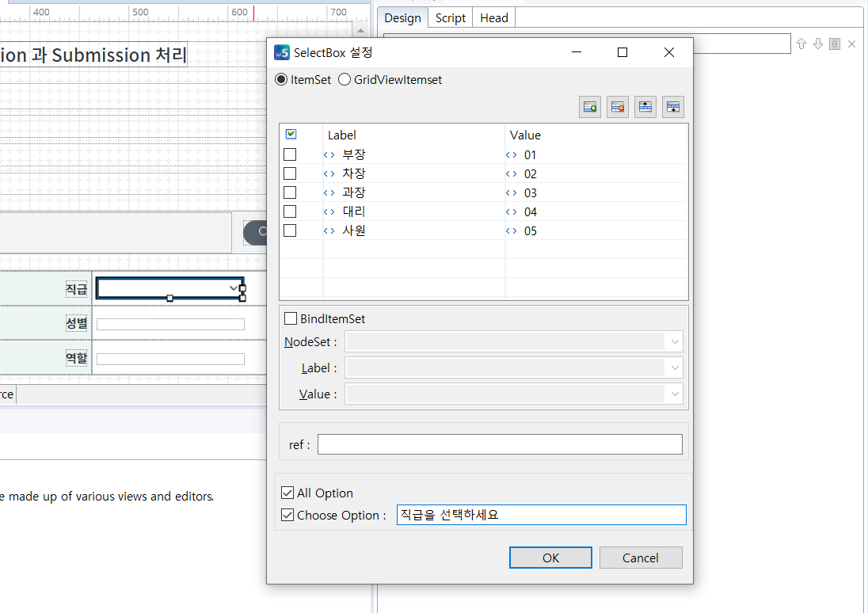Image resolution: width=868 pixels, height=613 pixels.
Task: Click the Cancel button
Action: click(641, 558)
